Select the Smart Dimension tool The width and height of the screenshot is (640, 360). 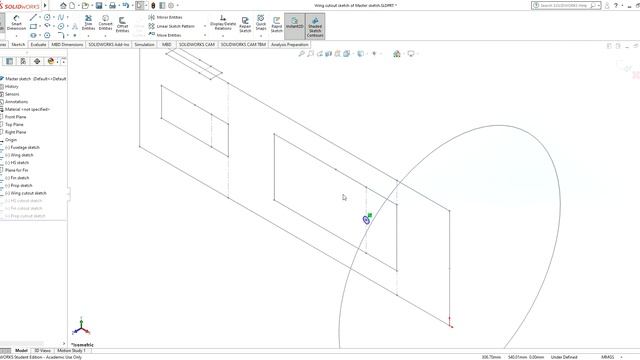point(16,23)
